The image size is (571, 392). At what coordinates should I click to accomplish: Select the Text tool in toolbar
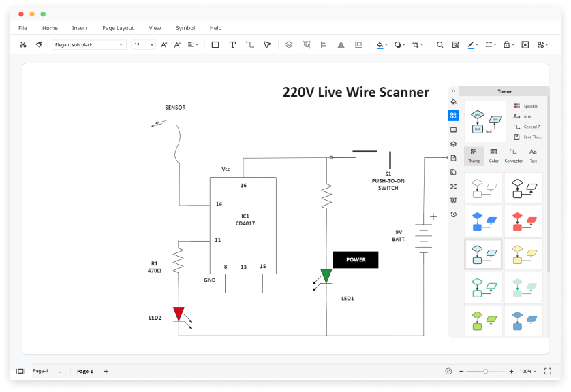coord(232,44)
